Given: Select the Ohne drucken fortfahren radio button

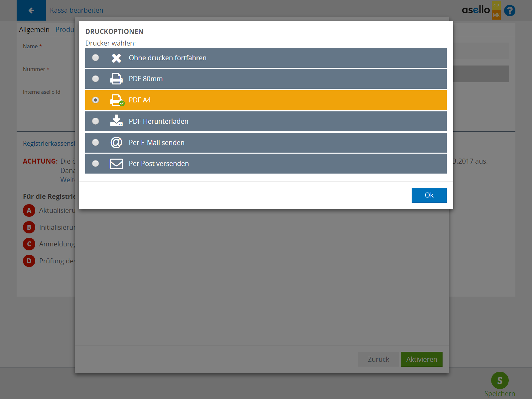Looking at the screenshot, I should pyautogui.click(x=95, y=58).
